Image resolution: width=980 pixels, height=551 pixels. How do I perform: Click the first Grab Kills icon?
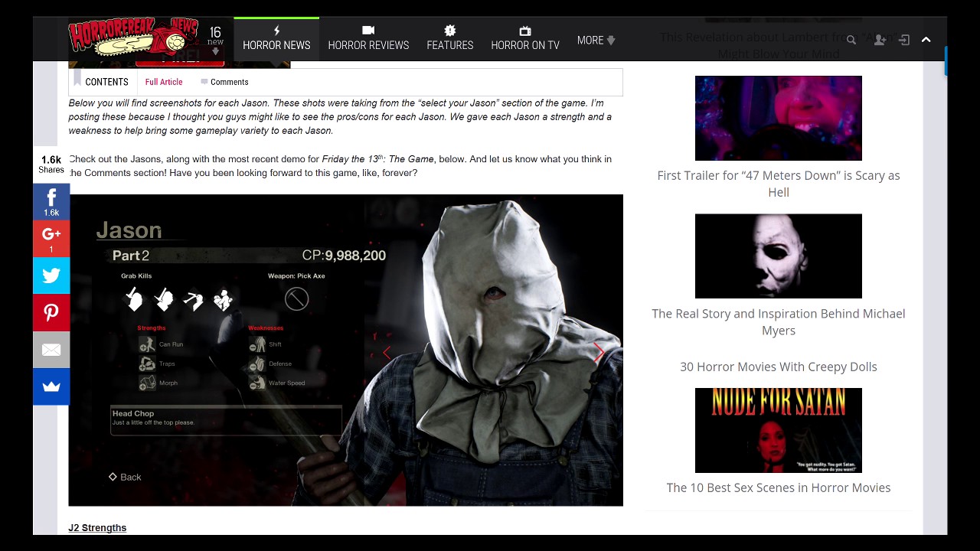tap(134, 299)
